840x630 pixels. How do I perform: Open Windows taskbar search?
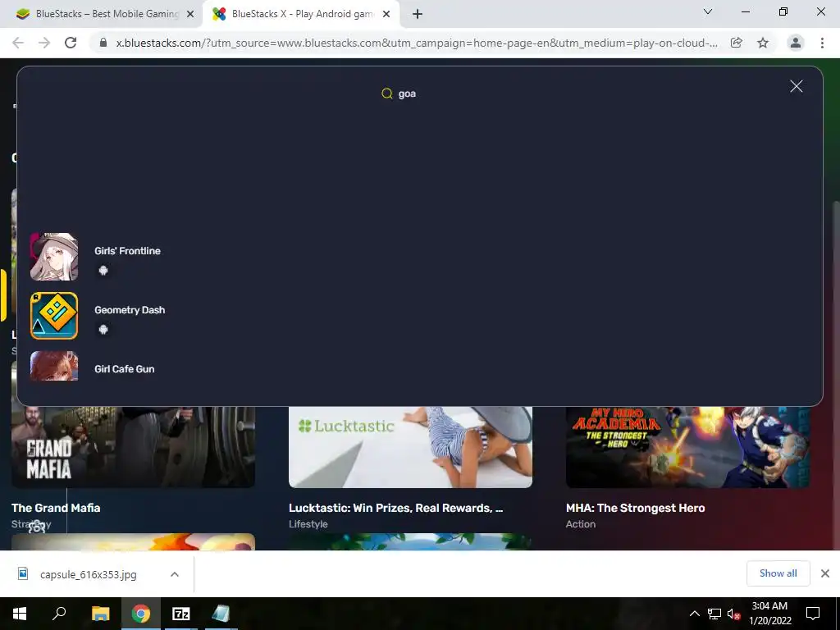click(x=59, y=614)
